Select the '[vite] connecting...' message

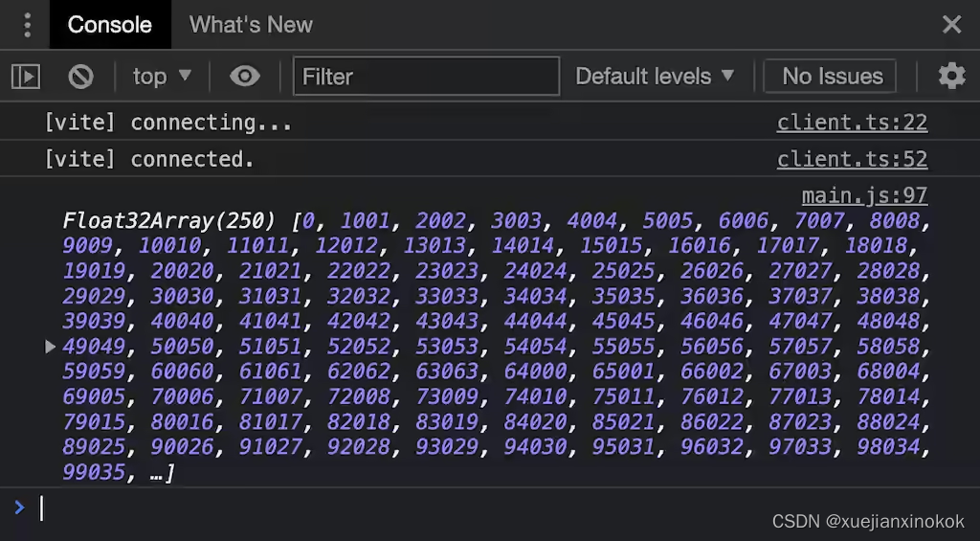coord(168,123)
